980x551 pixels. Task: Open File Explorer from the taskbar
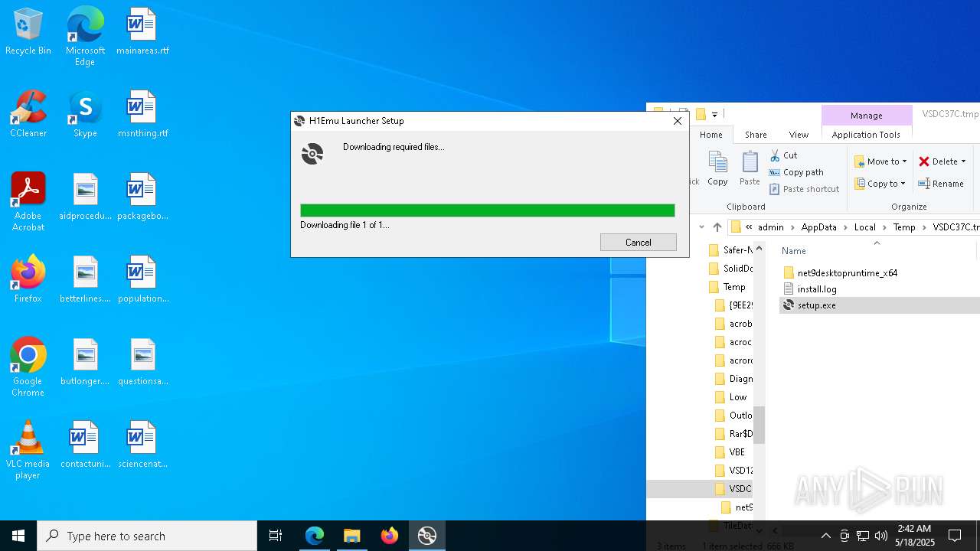tap(351, 536)
